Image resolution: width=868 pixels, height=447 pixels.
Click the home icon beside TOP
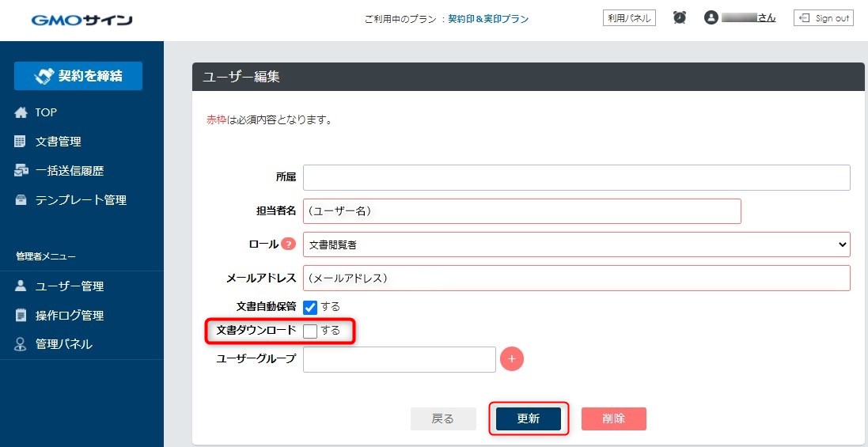click(21, 112)
